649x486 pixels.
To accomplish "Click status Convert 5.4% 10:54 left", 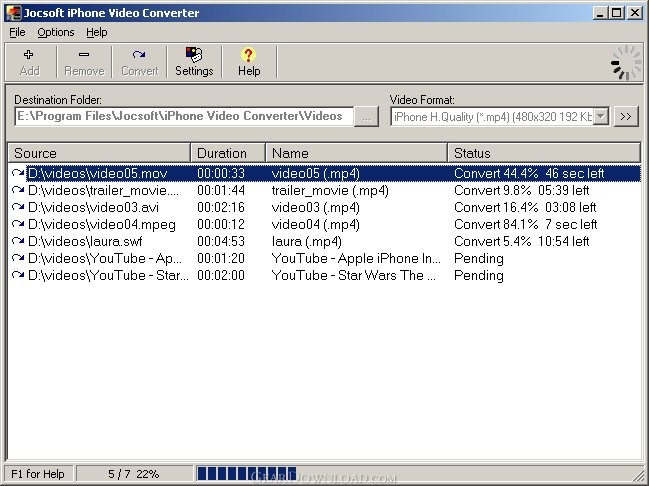I will click(522, 241).
